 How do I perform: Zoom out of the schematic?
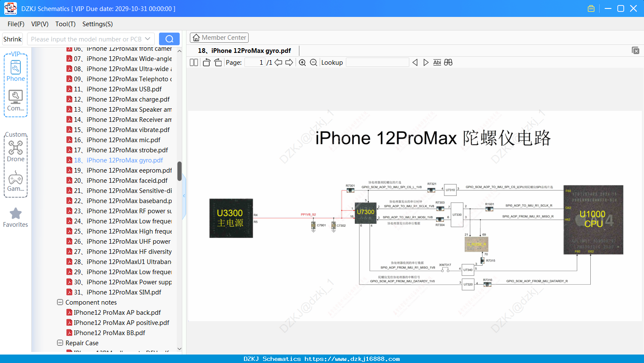(313, 63)
